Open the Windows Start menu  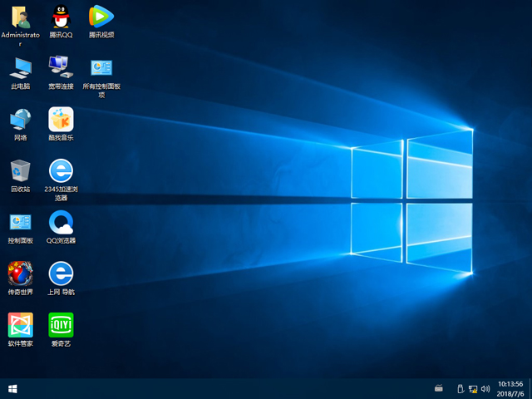(12, 388)
